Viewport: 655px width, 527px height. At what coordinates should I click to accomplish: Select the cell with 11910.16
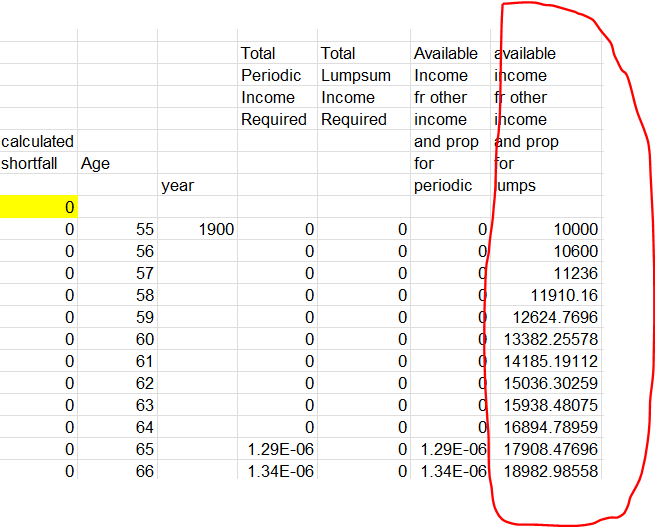(546, 295)
